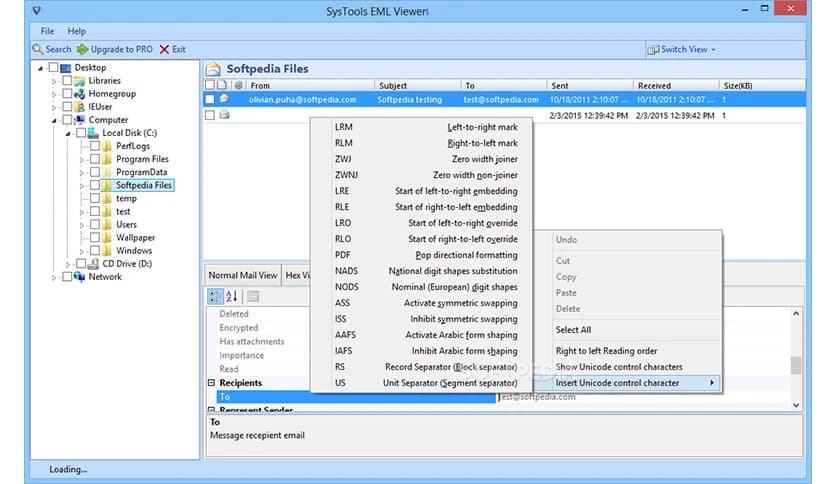Click the red Exit X icon
This screenshot has height=484, width=836.
coord(164,49)
